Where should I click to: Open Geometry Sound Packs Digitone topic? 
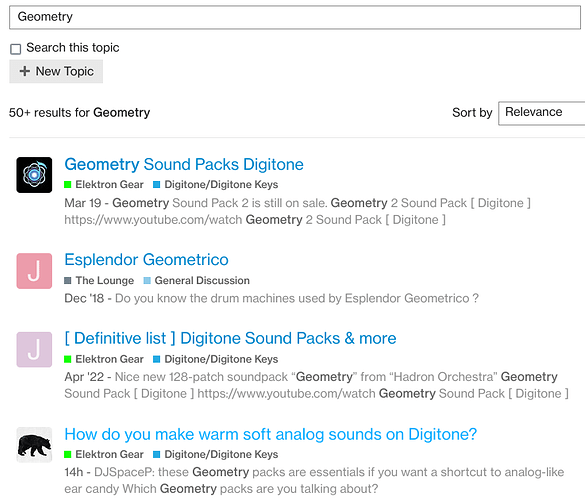184,165
